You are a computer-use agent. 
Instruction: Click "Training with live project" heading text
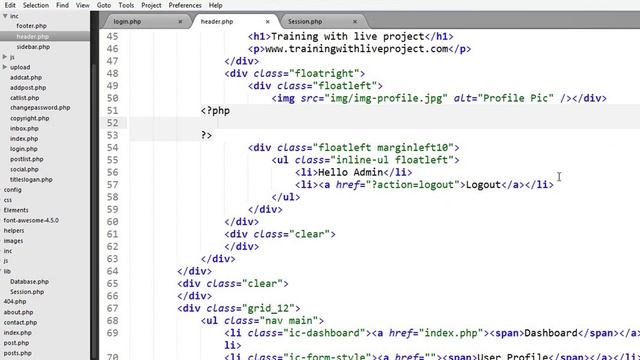348,36
